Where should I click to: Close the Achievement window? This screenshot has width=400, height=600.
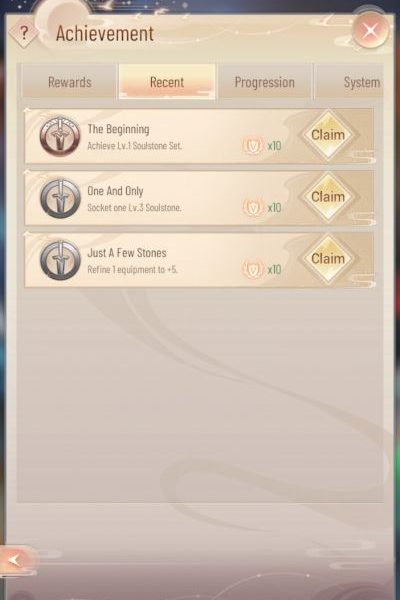click(x=370, y=30)
